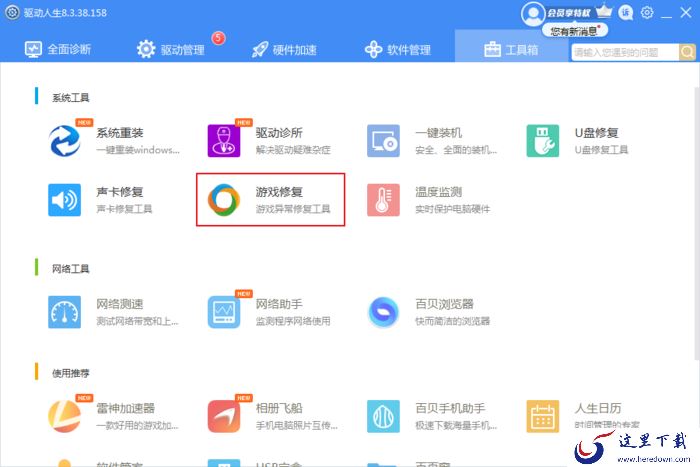Open the 一键装机 tool icon
Image resolution: width=700 pixels, height=467 pixels.
[383, 141]
